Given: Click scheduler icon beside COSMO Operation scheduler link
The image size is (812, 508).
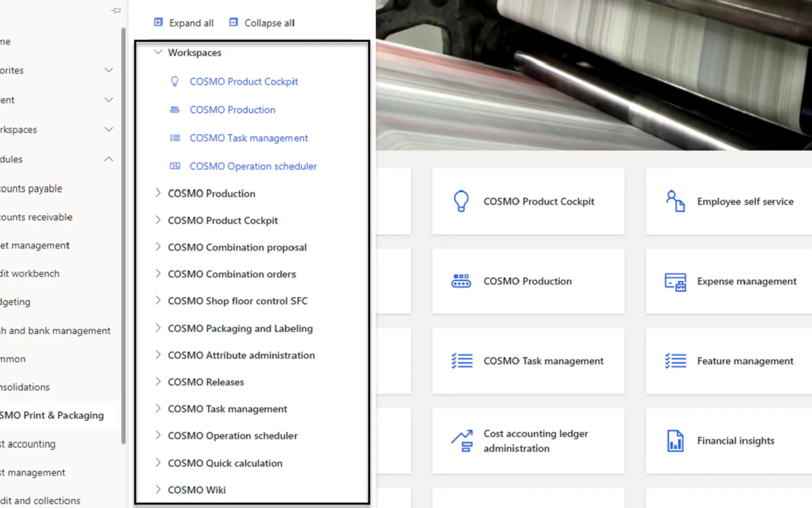Looking at the screenshot, I should [x=175, y=166].
